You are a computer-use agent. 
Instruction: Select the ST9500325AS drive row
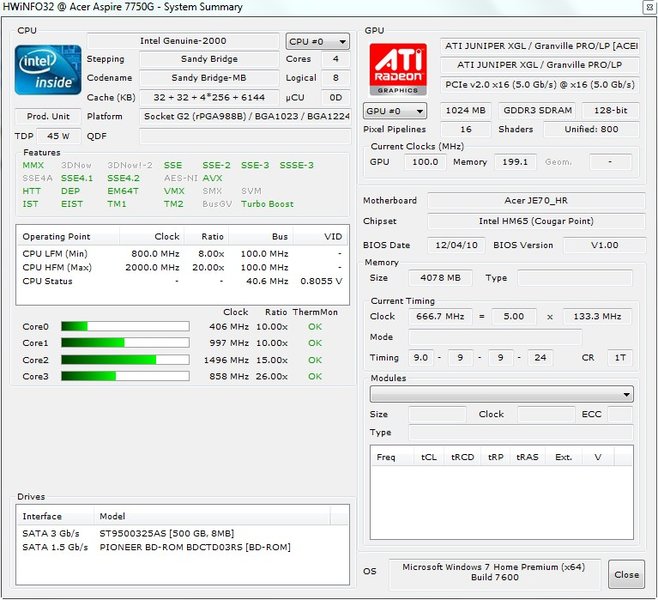click(x=183, y=533)
